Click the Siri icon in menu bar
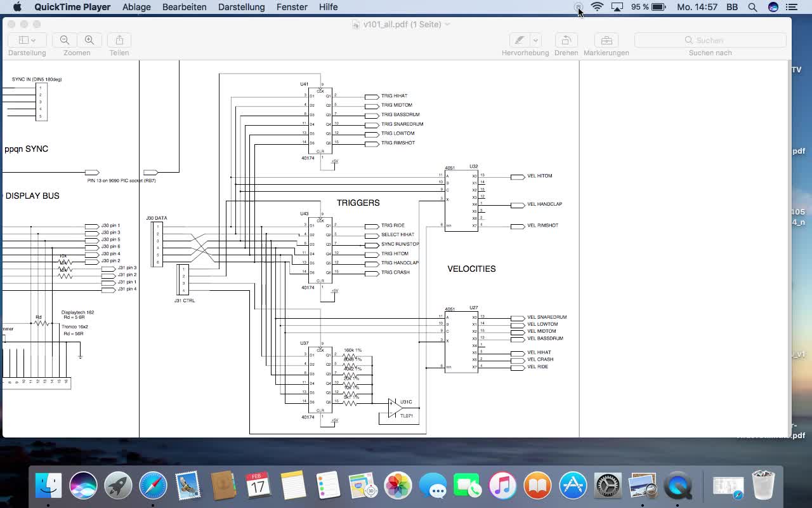 773,7
